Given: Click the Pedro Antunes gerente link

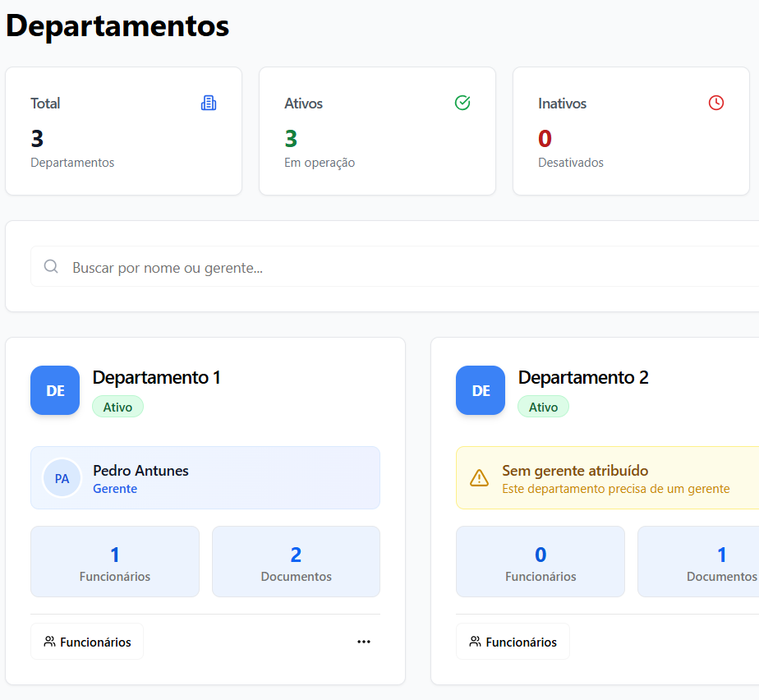Looking at the screenshot, I should [115, 488].
